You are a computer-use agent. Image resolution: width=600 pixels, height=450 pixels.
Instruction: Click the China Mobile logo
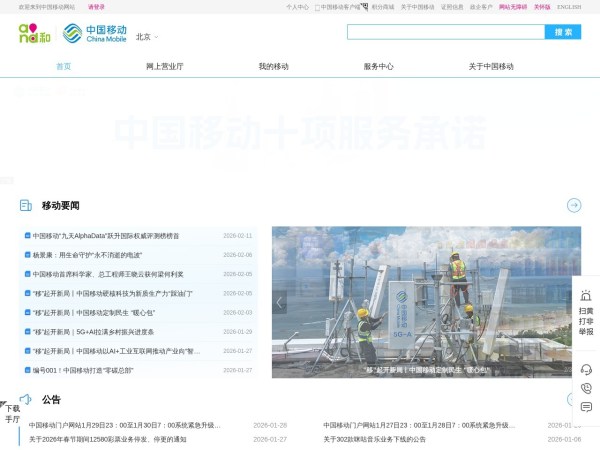click(x=94, y=34)
